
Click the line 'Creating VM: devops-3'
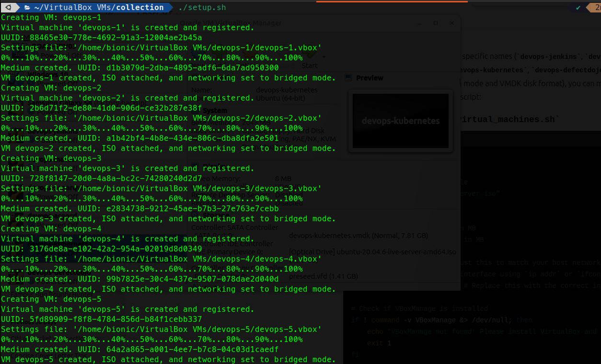[x=51, y=159]
